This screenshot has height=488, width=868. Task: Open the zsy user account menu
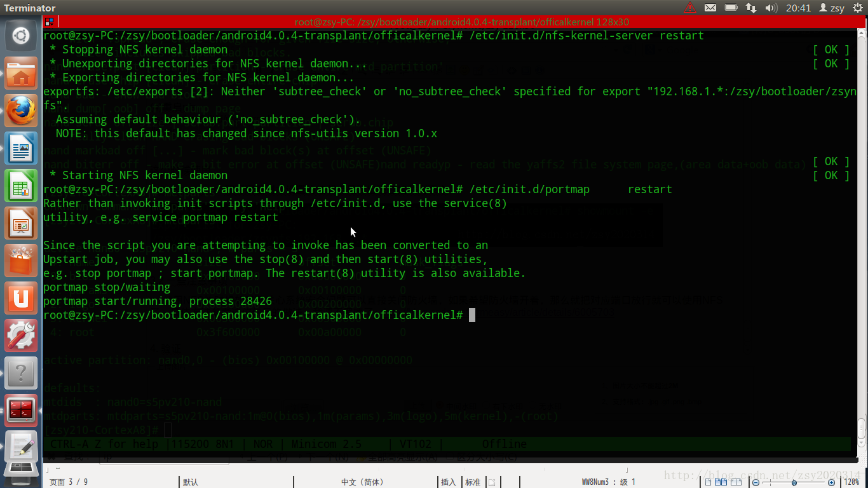(x=832, y=8)
